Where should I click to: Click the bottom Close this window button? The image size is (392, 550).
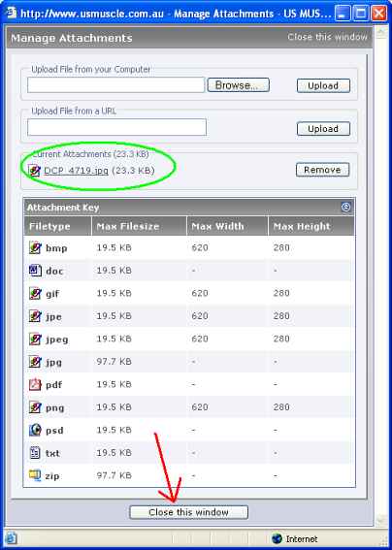click(x=189, y=512)
